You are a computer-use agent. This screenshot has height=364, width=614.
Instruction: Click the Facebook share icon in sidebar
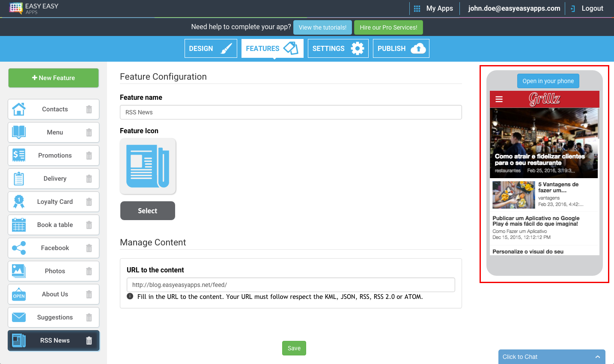[18, 248]
